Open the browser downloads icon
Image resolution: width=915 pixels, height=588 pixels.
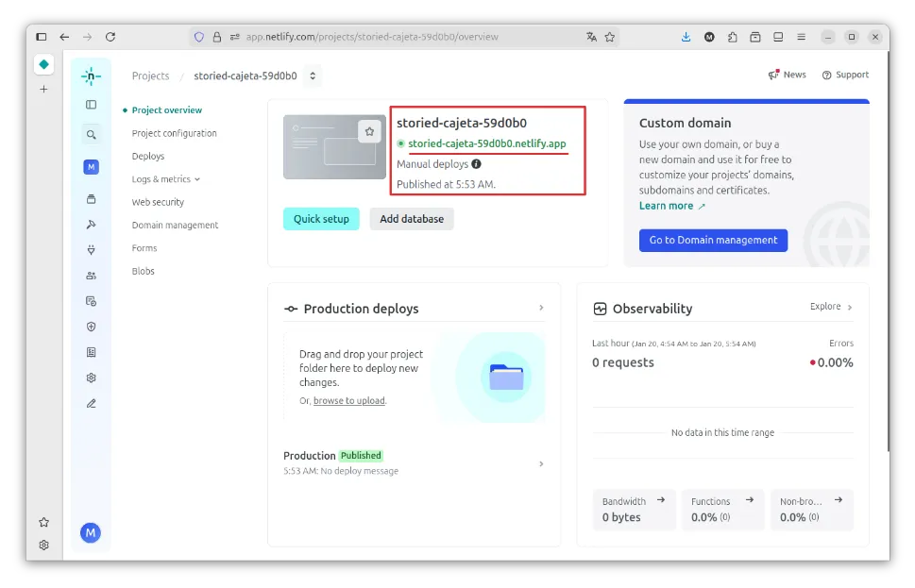tap(686, 37)
